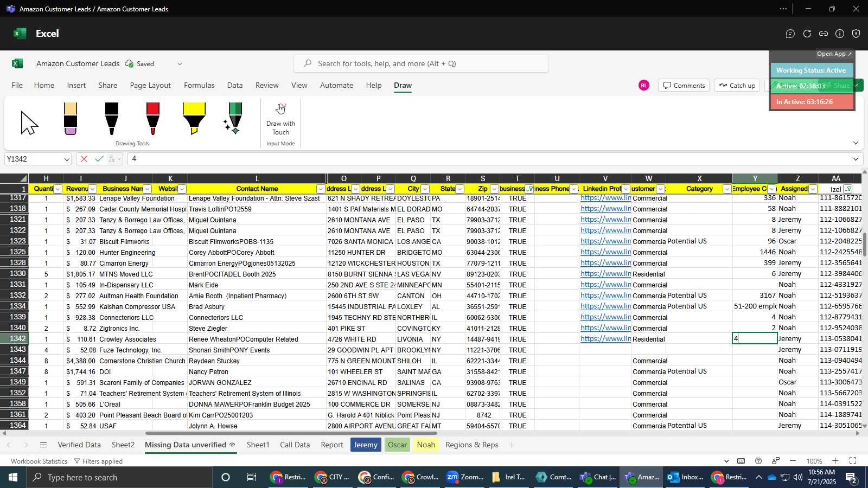The image size is (868, 488).
Task: Zoom in with the plus icon
Action: [x=835, y=461]
